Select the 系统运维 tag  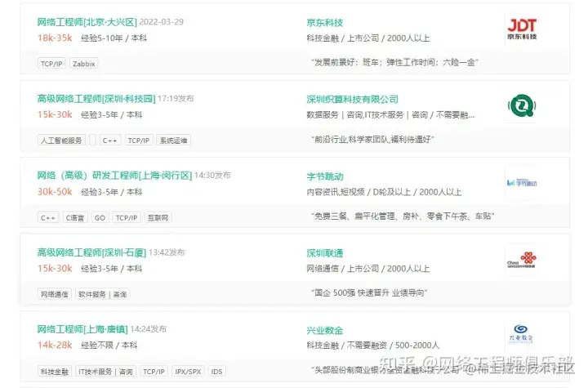point(173,140)
